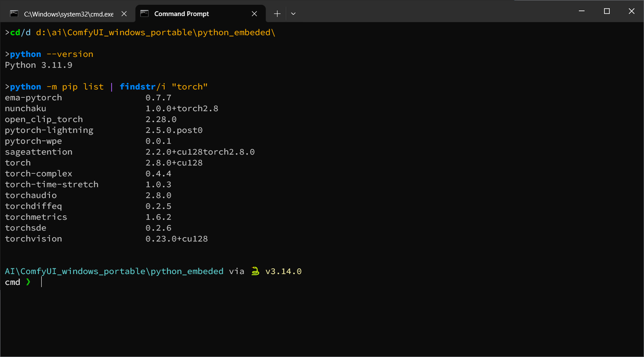Click the 'torch-complex' package name
The height and width of the screenshot is (357, 644).
point(39,174)
